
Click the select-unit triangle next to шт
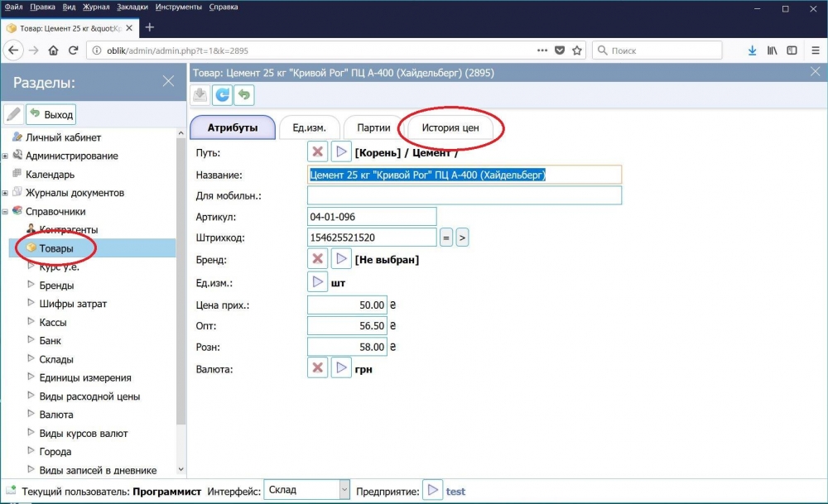(317, 282)
